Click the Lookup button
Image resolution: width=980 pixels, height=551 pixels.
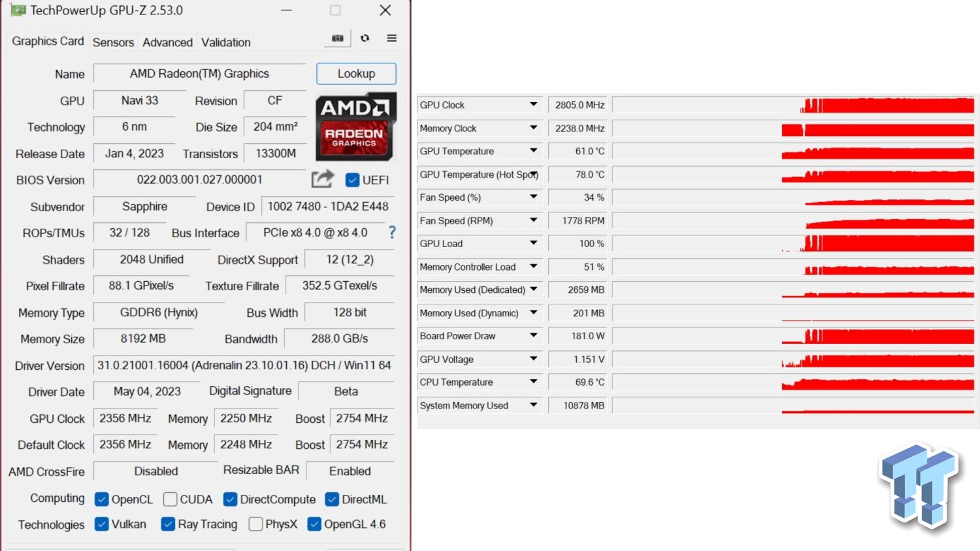click(x=356, y=74)
